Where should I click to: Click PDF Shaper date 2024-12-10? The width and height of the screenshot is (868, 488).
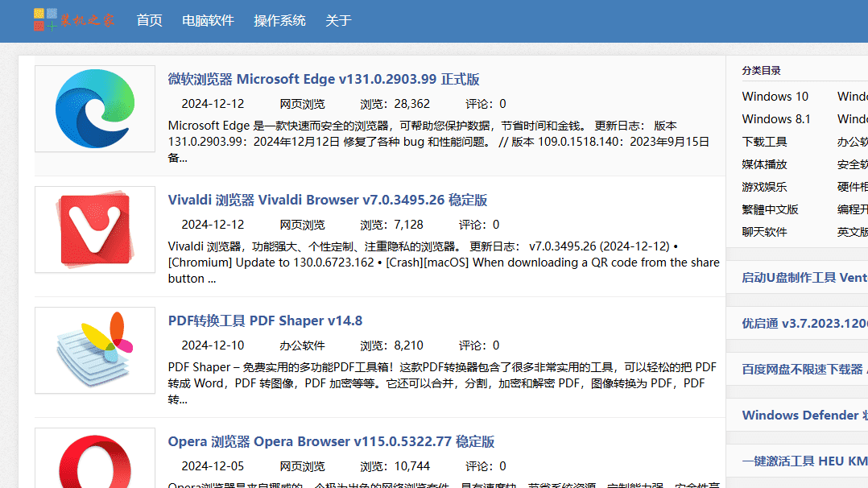click(213, 345)
